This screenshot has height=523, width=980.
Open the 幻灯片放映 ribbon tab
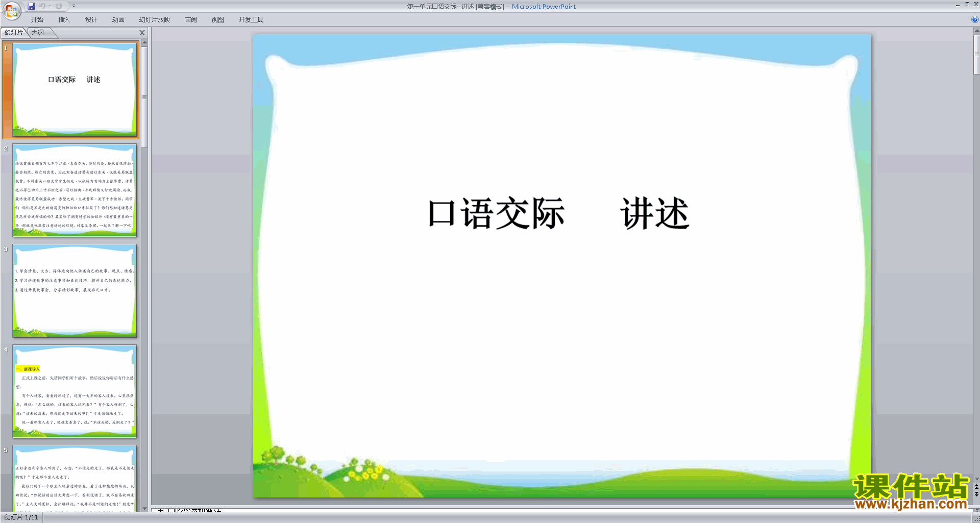[x=154, y=20]
